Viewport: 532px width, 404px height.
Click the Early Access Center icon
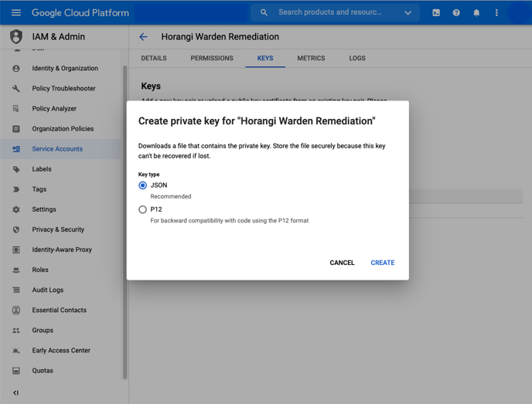pos(16,351)
